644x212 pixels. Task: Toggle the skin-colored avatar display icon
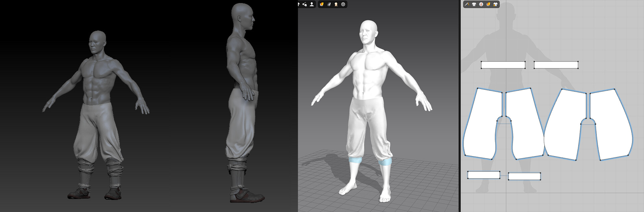(336, 4)
